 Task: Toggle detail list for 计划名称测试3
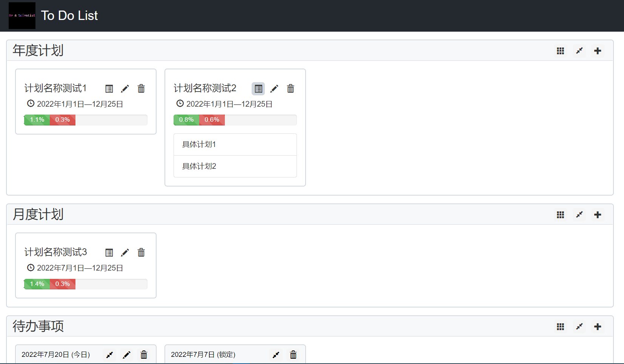pyautogui.click(x=109, y=253)
